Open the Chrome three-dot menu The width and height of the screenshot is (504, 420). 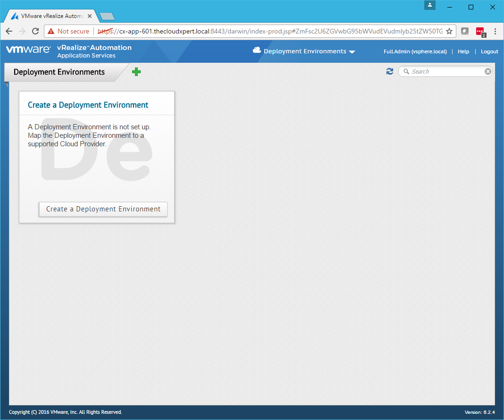pos(495,31)
